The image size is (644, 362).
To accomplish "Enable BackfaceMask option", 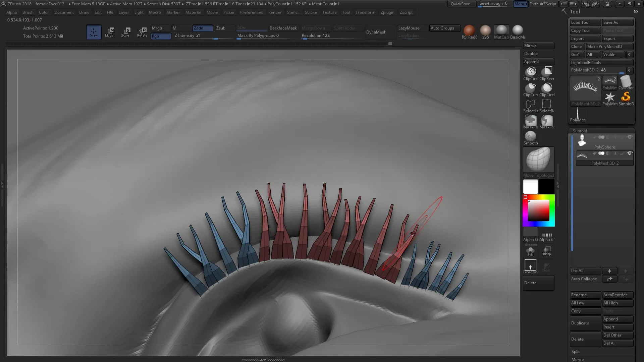I will (283, 28).
